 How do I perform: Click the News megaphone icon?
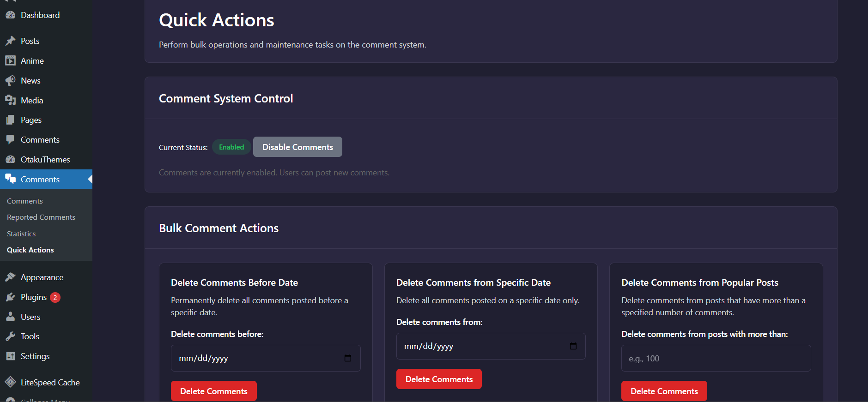(x=10, y=81)
